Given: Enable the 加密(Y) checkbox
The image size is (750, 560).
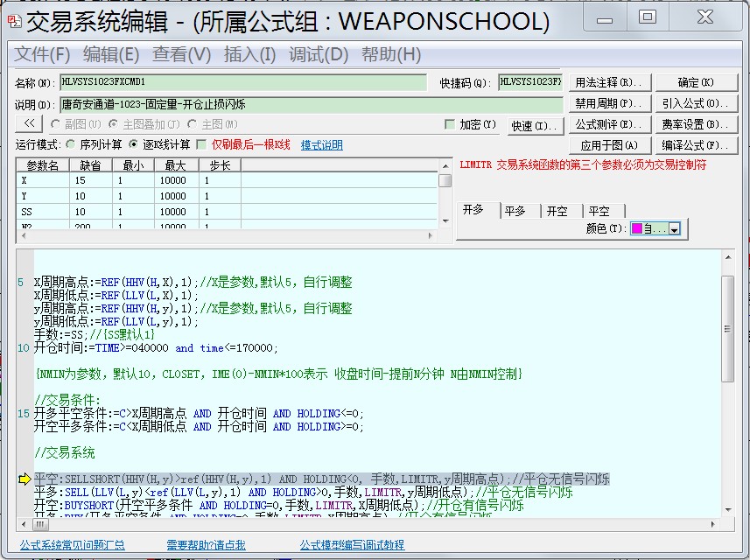Looking at the screenshot, I should tap(450, 124).
